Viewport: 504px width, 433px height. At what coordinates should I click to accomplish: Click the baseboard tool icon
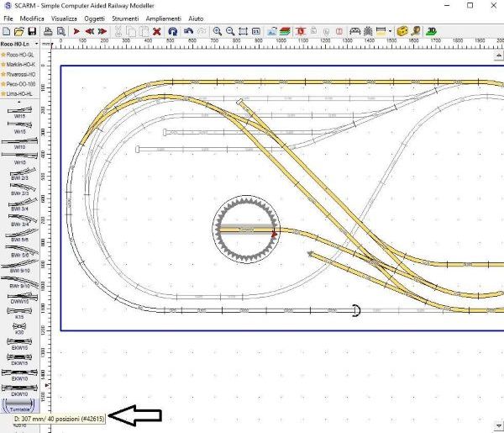(381, 31)
